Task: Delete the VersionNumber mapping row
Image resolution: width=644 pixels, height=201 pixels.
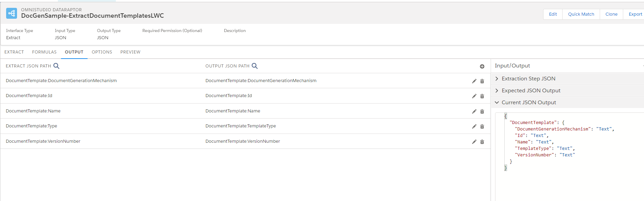Action: click(x=482, y=142)
